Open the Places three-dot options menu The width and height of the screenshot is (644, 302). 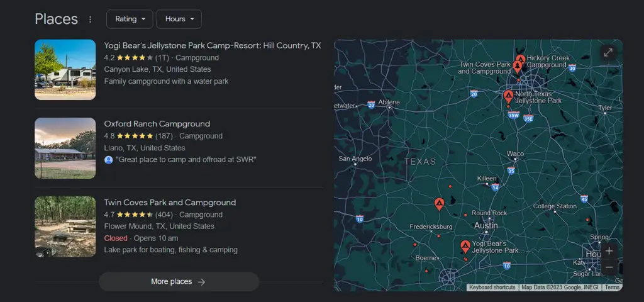pos(90,20)
